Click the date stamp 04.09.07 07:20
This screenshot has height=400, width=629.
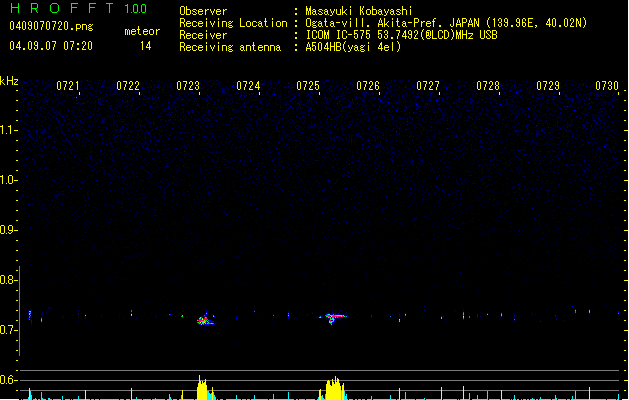pos(51,46)
